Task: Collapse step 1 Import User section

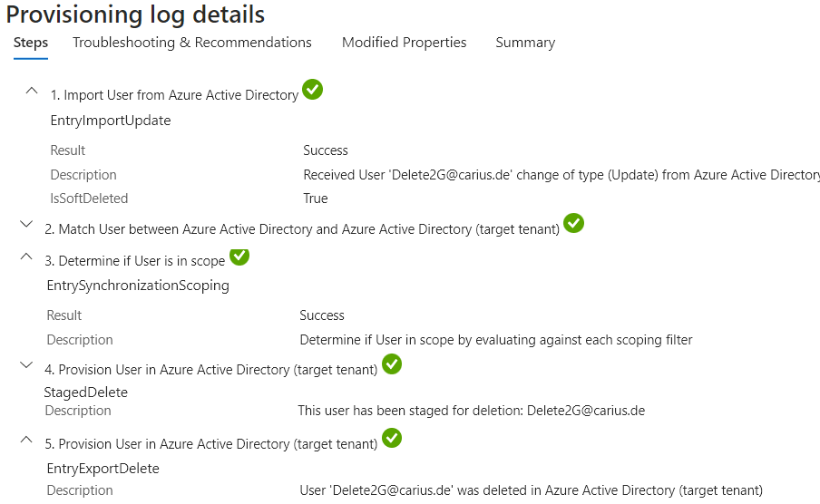Action: tap(32, 91)
